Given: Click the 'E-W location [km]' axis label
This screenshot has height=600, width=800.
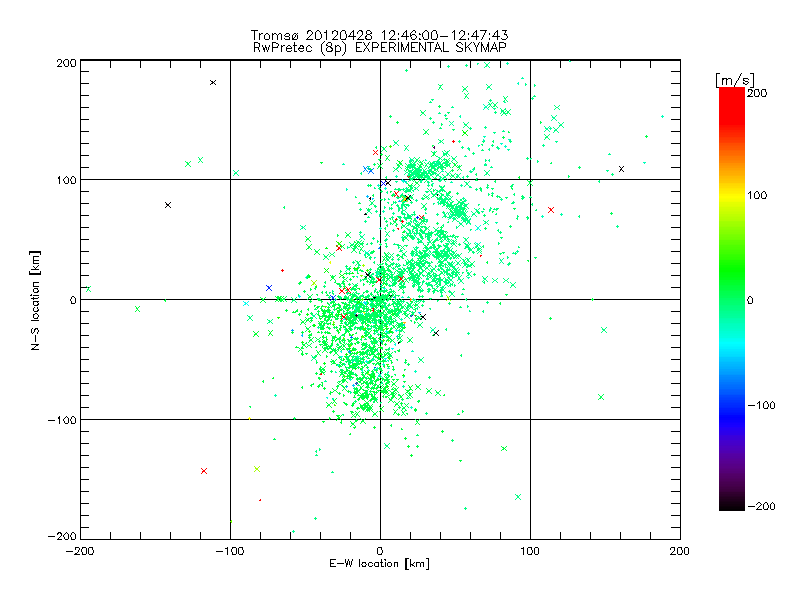Looking at the screenshot, I should pos(379,564).
